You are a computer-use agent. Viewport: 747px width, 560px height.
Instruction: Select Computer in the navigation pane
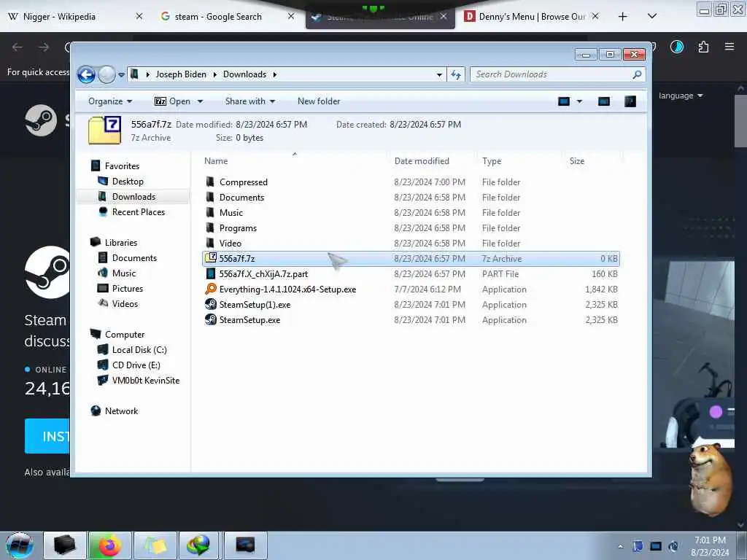point(125,334)
